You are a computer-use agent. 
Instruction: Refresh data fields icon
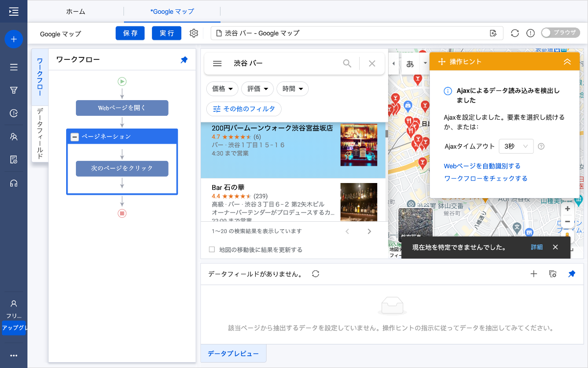pos(316,274)
